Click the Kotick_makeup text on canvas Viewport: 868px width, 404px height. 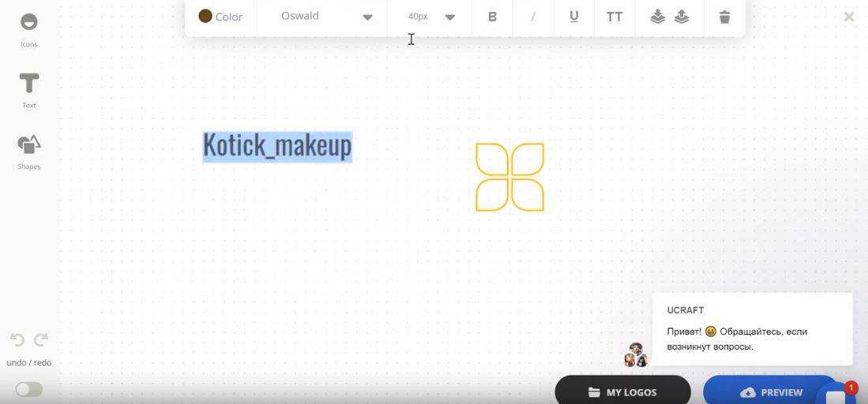(277, 146)
